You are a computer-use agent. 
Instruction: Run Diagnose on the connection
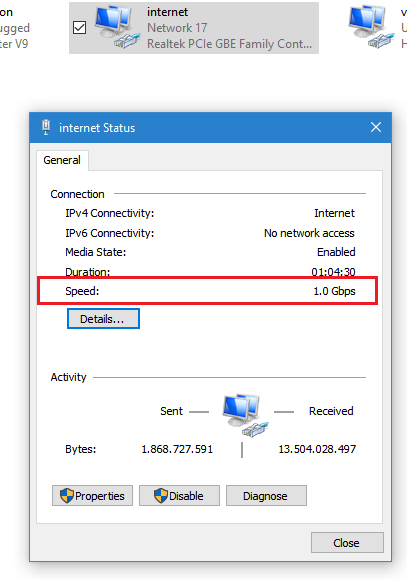(266, 496)
